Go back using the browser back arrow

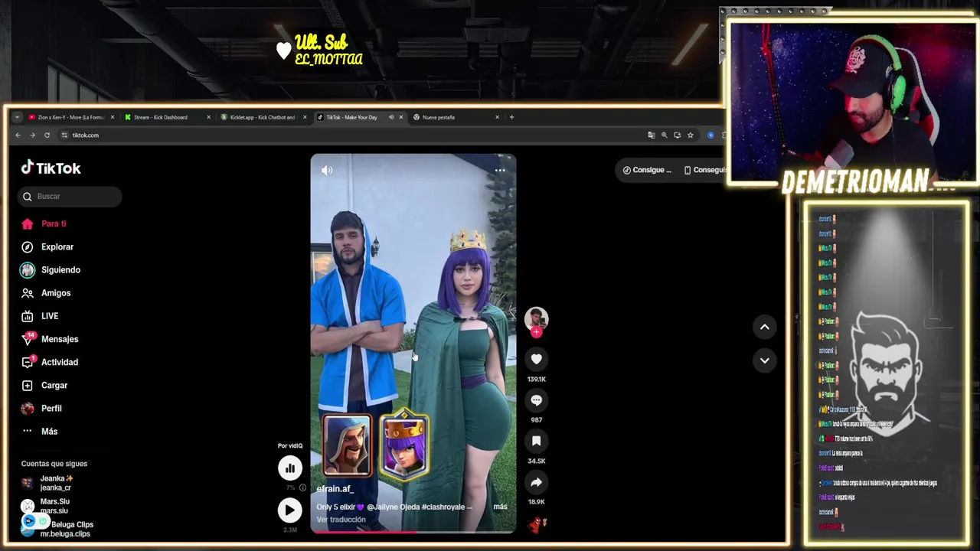pyautogui.click(x=18, y=135)
